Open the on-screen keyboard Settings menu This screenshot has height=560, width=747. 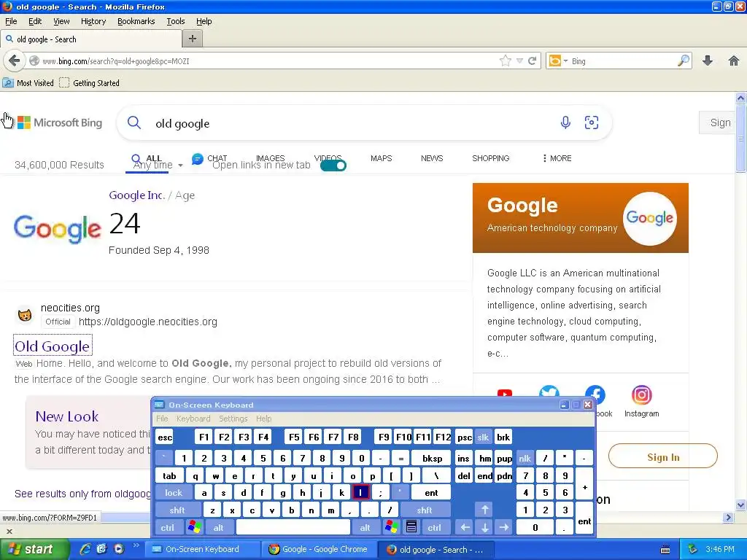[233, 419]
